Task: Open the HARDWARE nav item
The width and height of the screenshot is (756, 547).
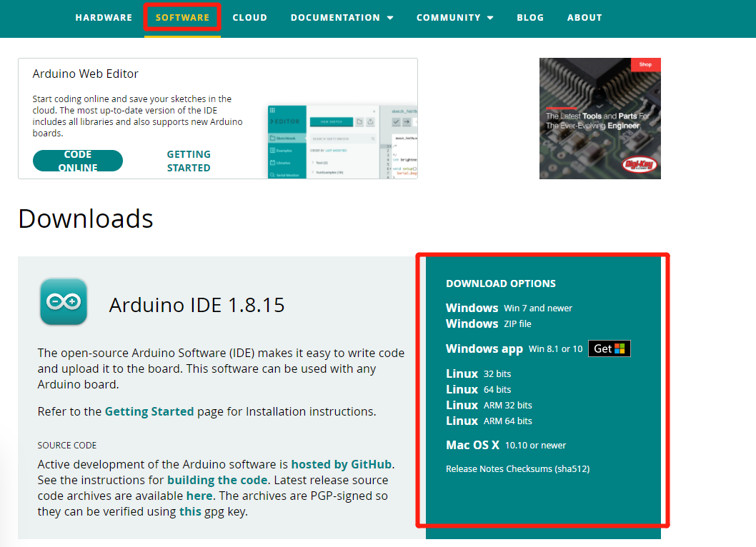Action: (104, 17)
